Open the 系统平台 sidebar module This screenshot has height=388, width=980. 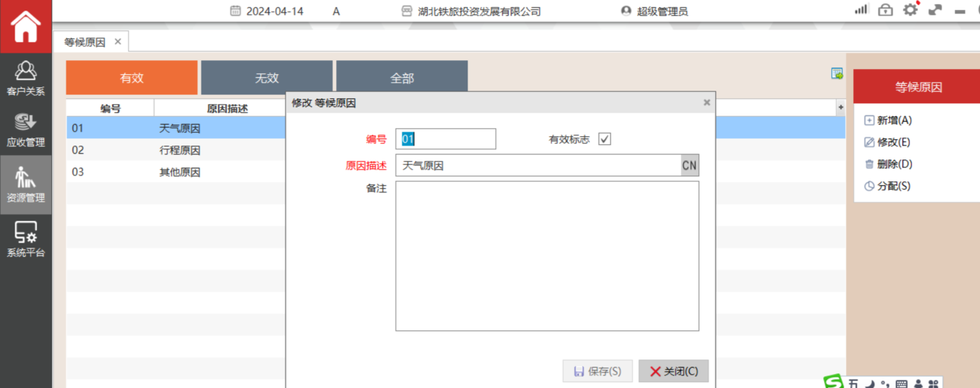(x=26, y=239)
